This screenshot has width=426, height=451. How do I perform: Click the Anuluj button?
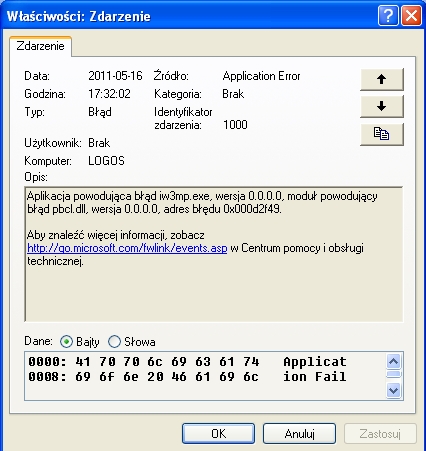tap(299, 434)
